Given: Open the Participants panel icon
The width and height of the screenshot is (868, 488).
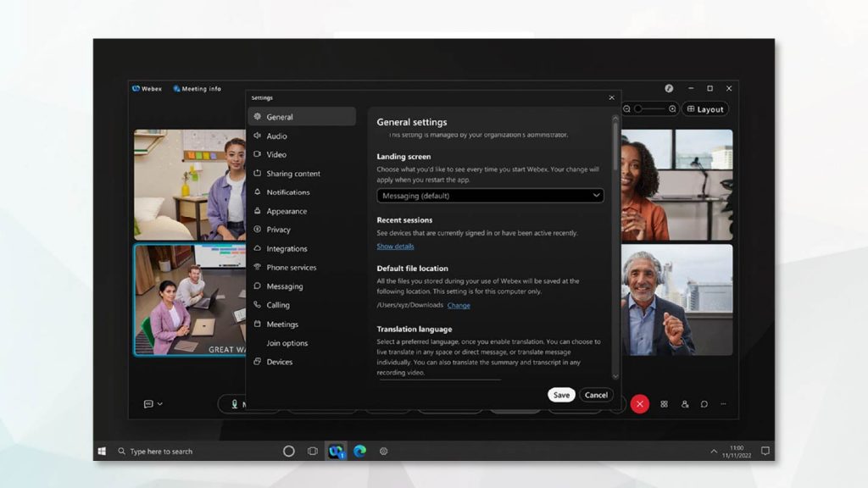Looking at the screenshot, I should [684, 404].
